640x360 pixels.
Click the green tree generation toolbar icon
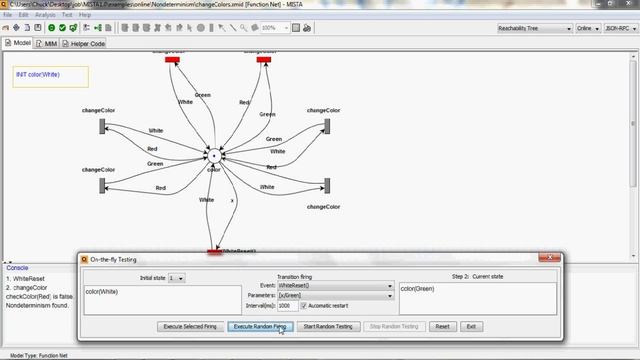pyautogui.click(x=98, y=28)
